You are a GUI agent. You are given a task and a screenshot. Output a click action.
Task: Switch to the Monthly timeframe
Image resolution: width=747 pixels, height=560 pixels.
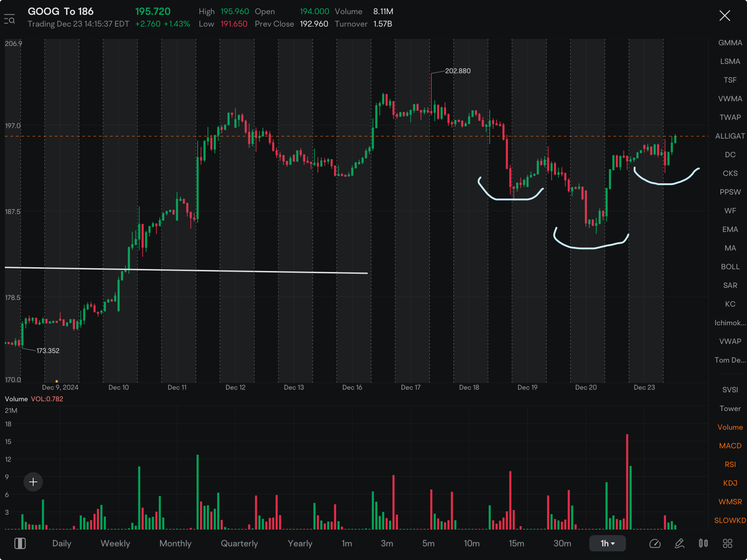[175, 543]
